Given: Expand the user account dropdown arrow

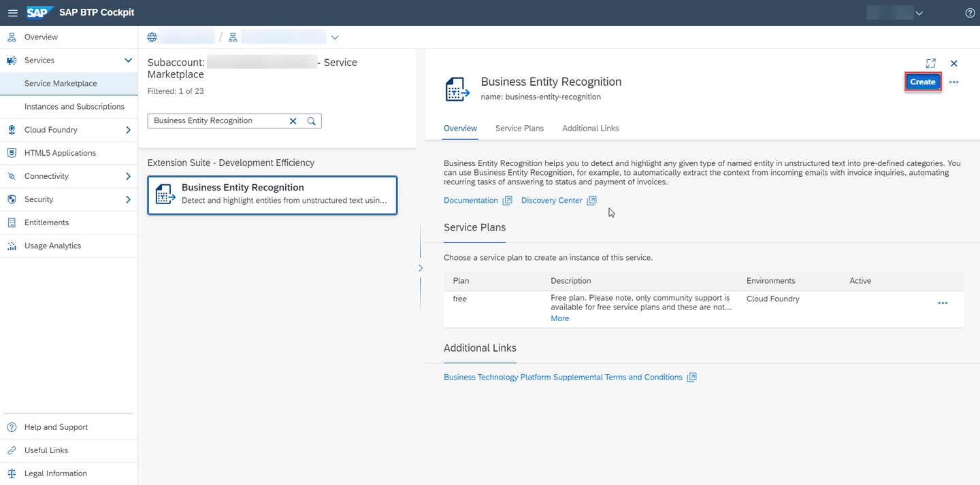Looking at the screenshot, I should [919, 13].
